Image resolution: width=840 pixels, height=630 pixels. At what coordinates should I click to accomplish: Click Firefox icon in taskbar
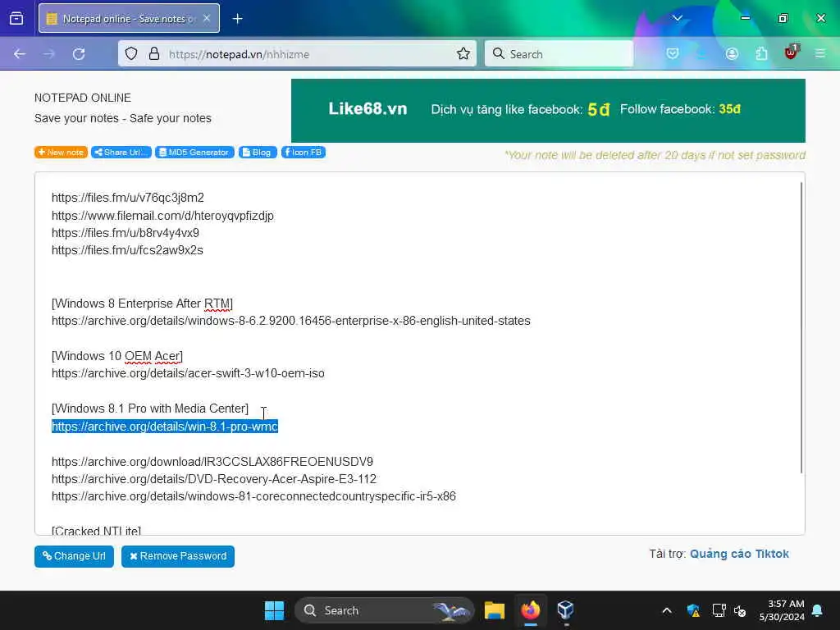pos(531,610)
